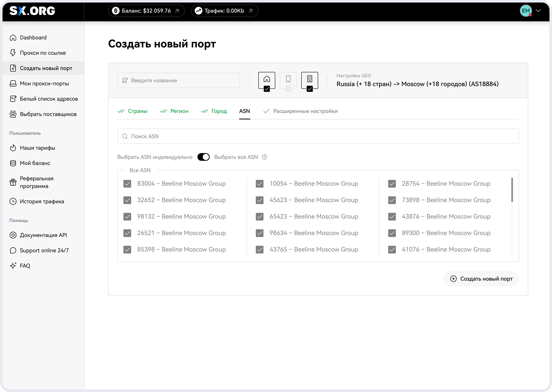Open FAQ from the sidebar
Viewport: 552px width, 392px height.
pos(25,266)
